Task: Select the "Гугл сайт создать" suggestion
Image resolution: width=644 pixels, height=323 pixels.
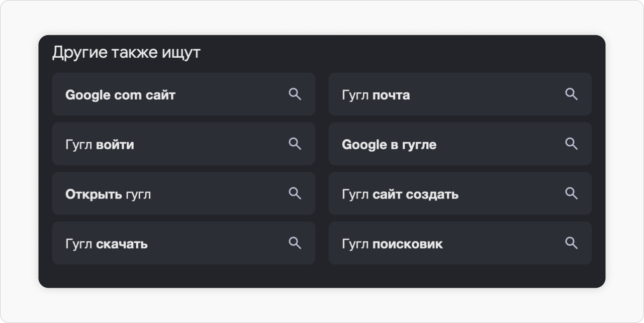Action: (x=460, y=193)
